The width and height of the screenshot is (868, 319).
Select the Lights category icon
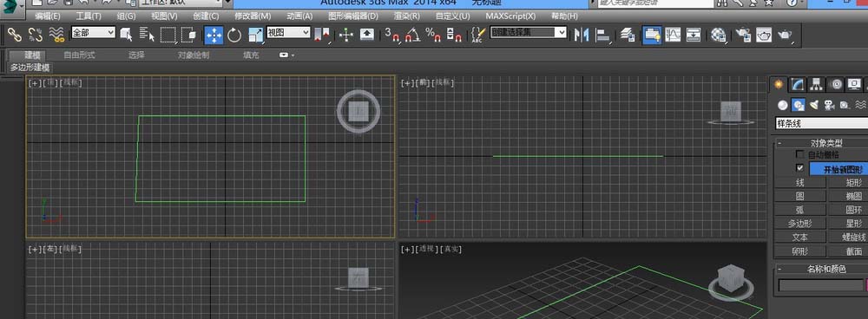[x=814, y=105]
